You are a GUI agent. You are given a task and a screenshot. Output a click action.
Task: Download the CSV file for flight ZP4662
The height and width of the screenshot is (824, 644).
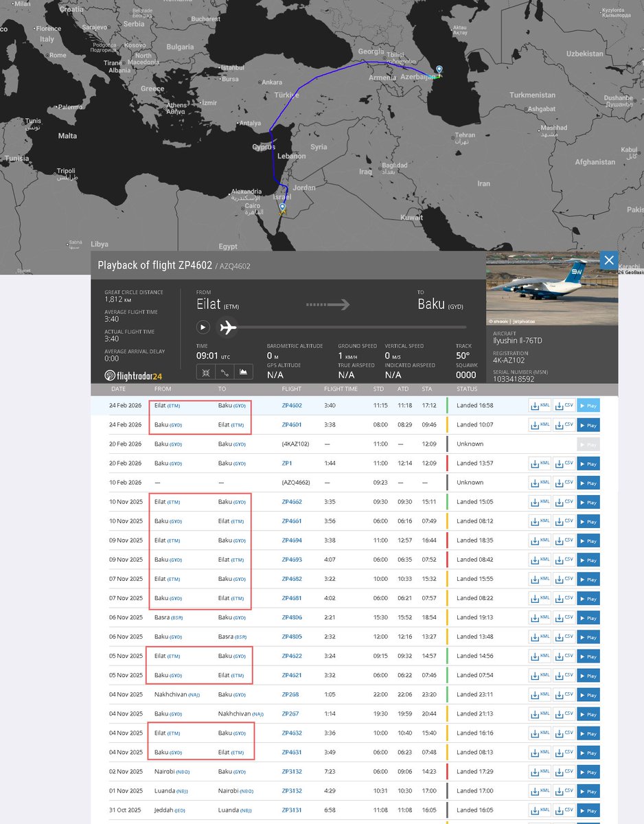coord(564,502)
